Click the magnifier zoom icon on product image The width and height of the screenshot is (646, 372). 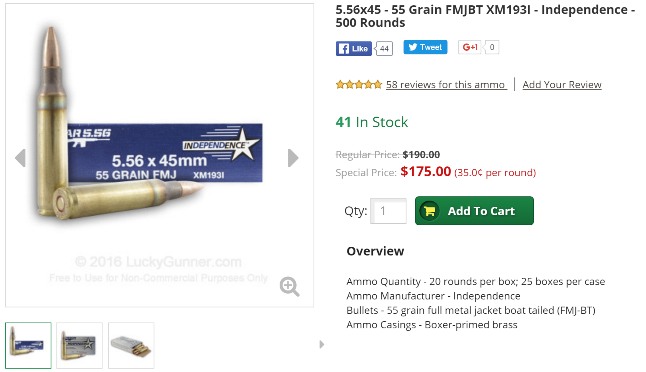[290, 287]
